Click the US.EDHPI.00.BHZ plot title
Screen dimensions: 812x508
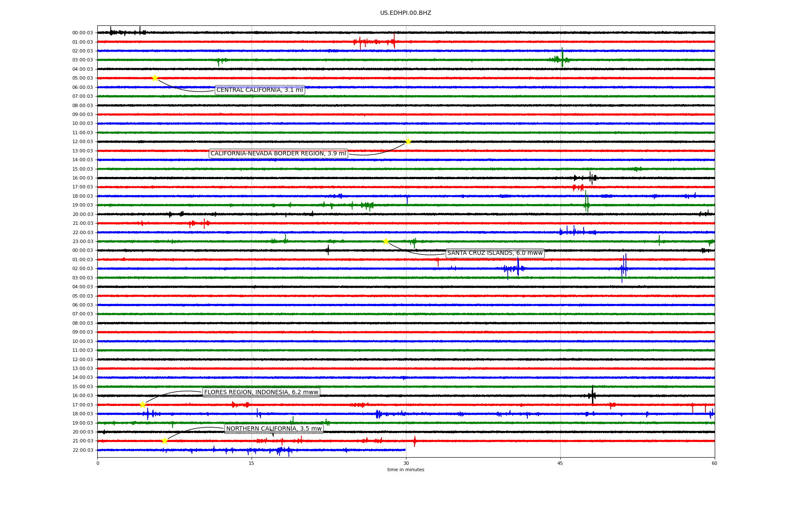pos(406,13)
